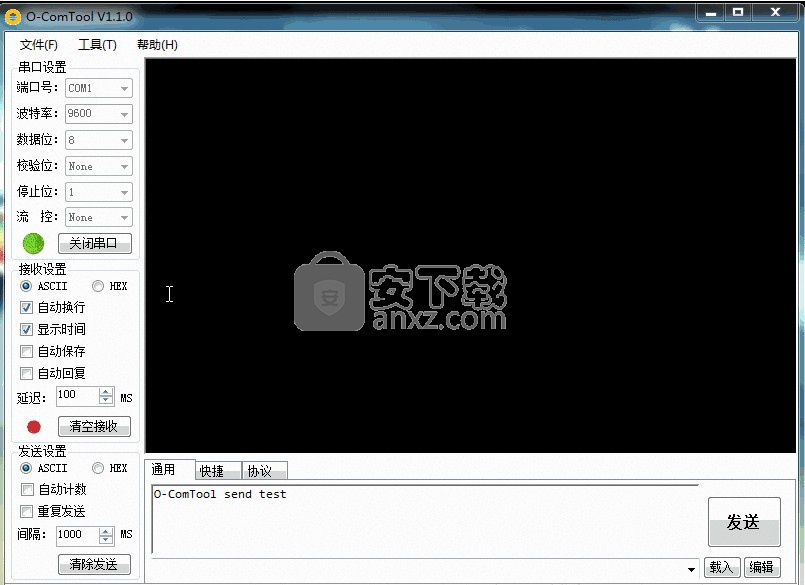805x585 pixels.
Task: Maximize the O-ComTool window
Action: click(738, 12)
